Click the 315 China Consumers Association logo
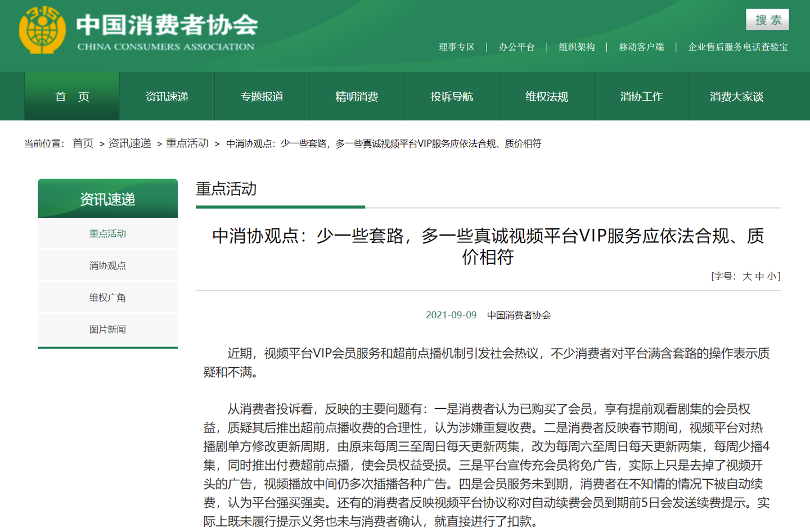Image resolution: width=810 pixels, height=532 pixels. tap(42, 30)
